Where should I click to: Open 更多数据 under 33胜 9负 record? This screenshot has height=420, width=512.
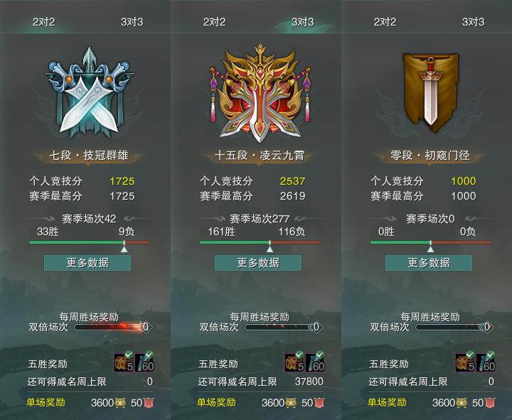point(87,263)
